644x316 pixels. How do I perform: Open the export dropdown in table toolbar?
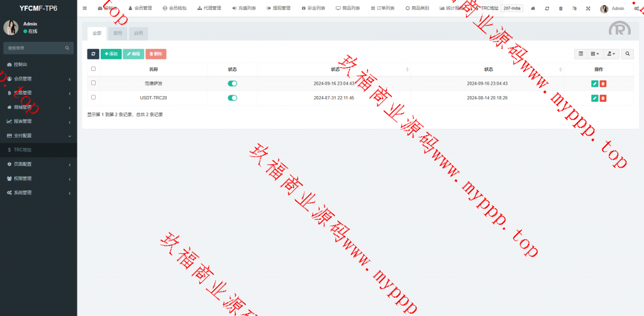(611, 54)
